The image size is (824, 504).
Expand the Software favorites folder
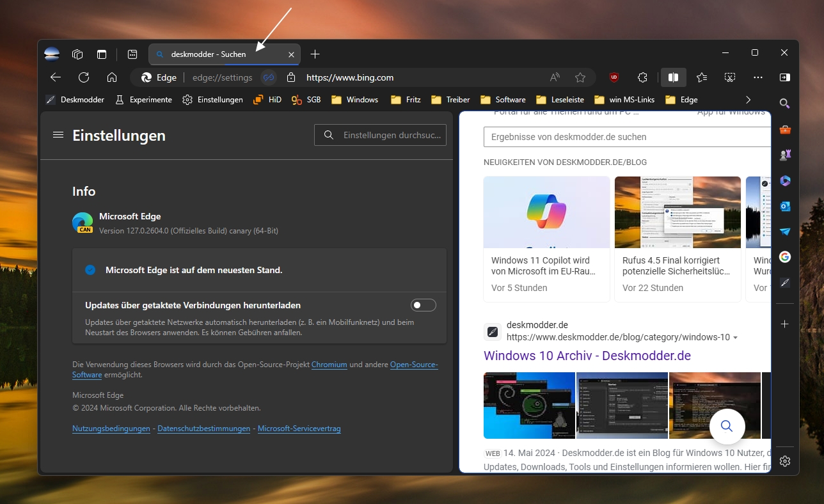tap(503, 100)
